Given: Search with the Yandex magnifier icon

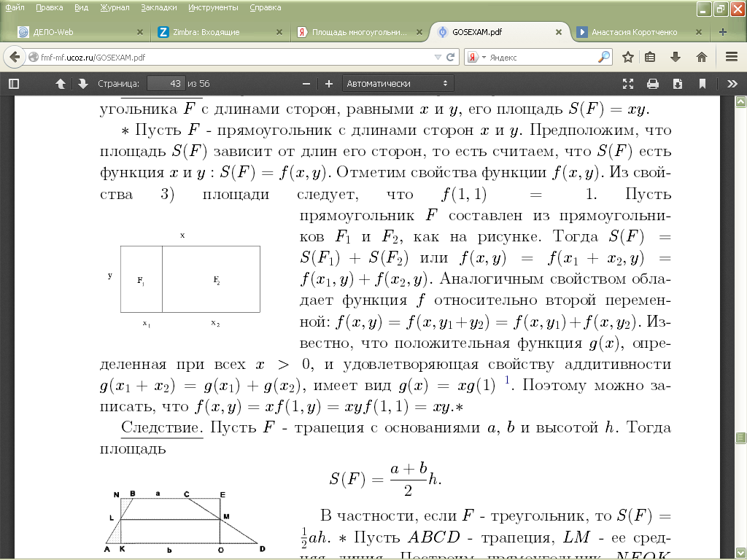Looking at the screenshot, I should tap(603, 57).
